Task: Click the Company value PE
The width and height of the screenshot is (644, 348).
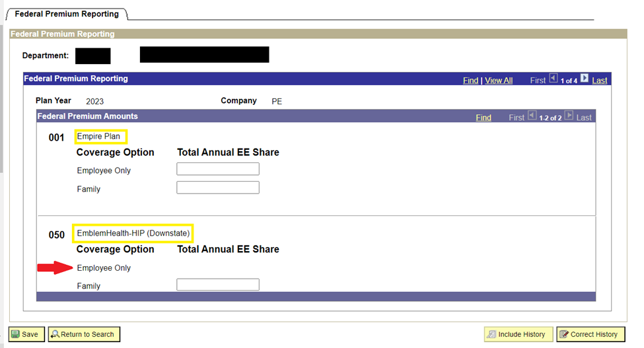Action: (x=277, y=102)
